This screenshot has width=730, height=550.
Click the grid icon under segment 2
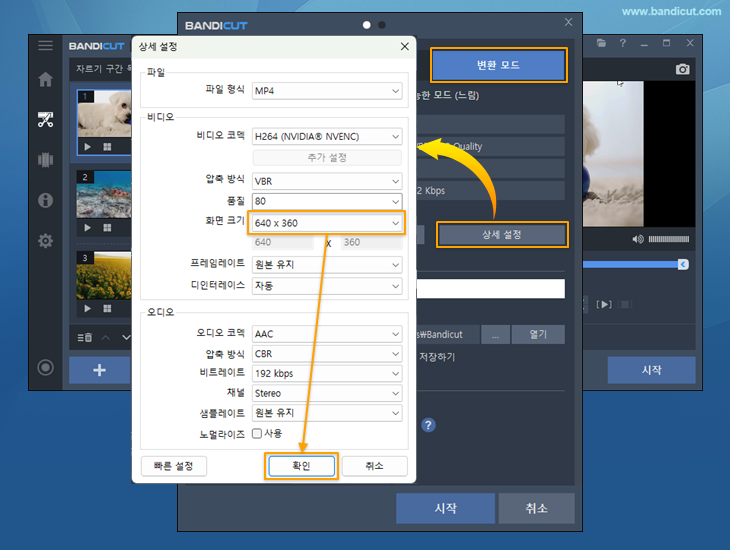(107, 228)
